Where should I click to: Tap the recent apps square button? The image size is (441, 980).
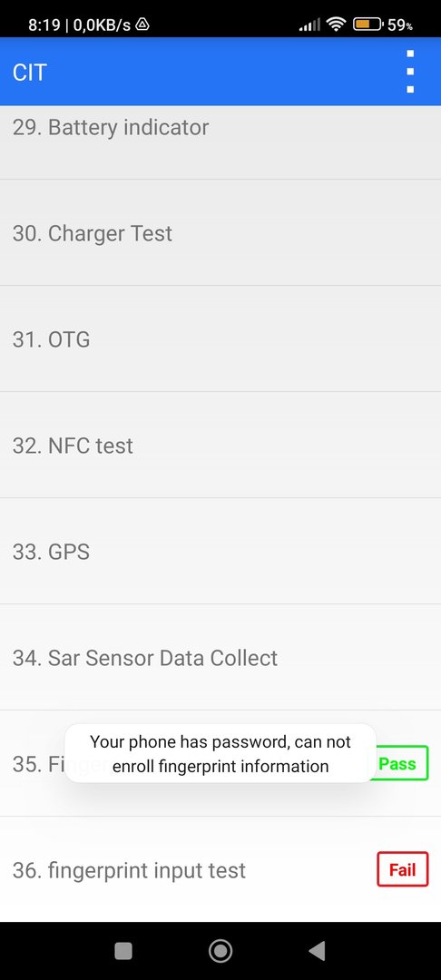pos(123,951)
